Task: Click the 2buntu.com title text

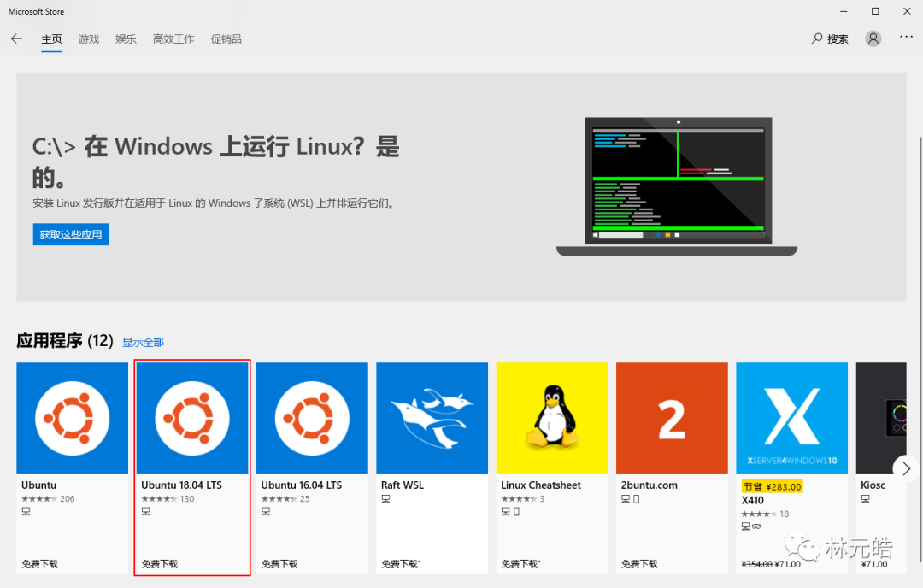Action: coord(650,485)
